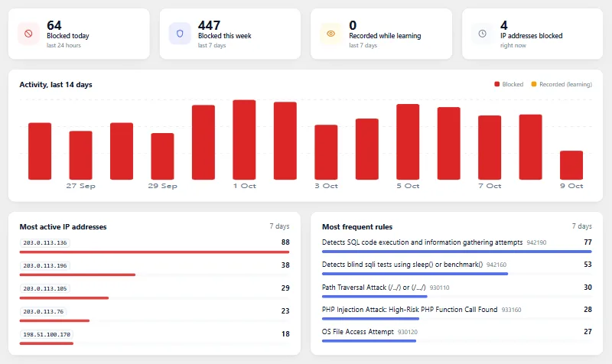Screen dimensions: 612x364
Task: Click rule ID 942190
Action: click(536, 242)
